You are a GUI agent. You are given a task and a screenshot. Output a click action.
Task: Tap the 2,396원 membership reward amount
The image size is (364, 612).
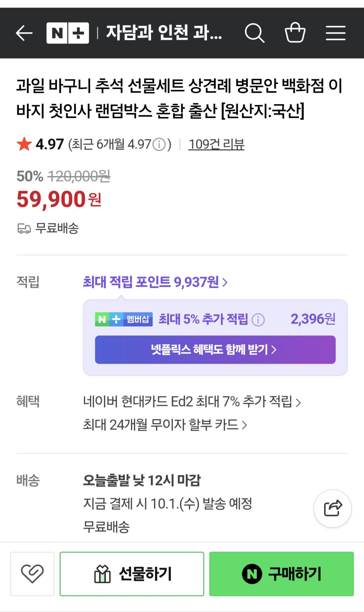click(313, 319)
